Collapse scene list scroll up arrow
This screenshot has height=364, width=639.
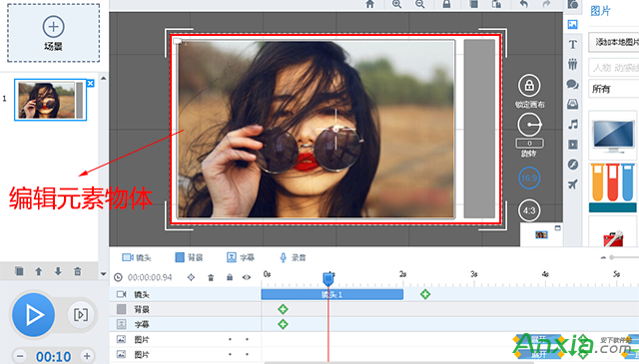point(103,78)
